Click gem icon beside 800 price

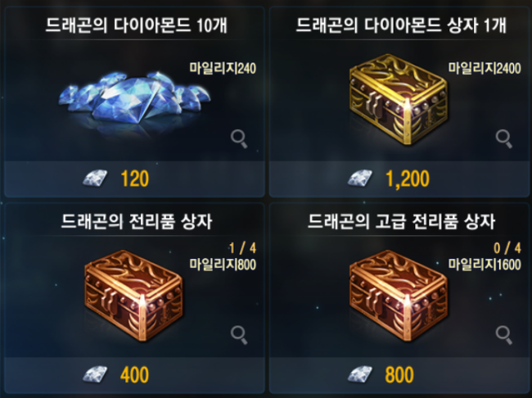(x=360, y=374)
